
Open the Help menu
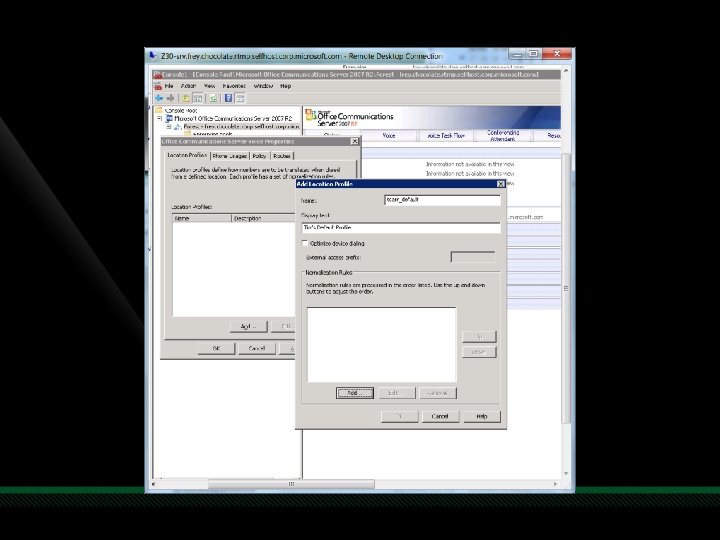286,86
